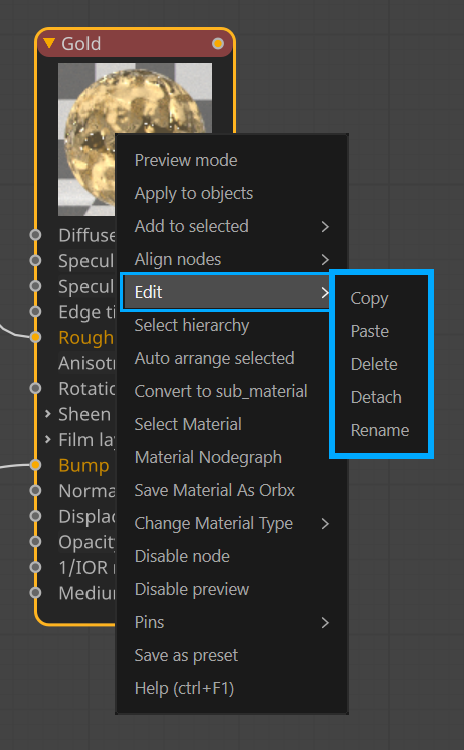Expand the Film layer section

[x=47, y=439]
